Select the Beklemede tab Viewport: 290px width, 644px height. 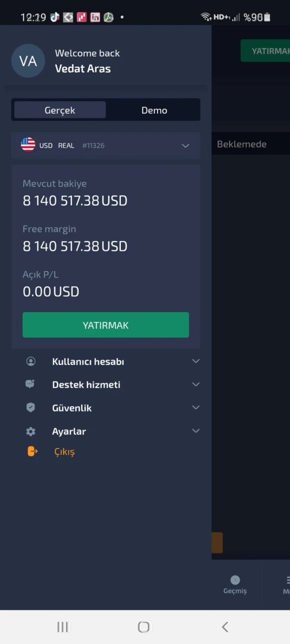click(x=242, y=144)
